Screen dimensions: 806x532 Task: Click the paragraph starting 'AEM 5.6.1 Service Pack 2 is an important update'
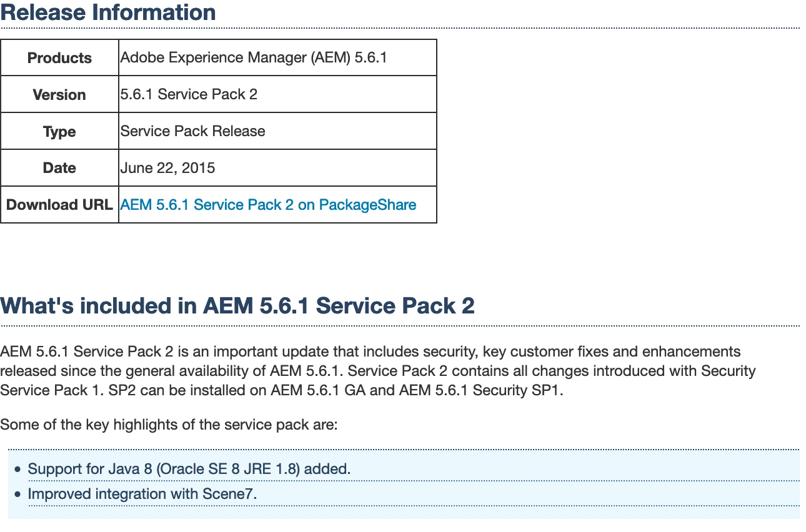tap(378, 371)
